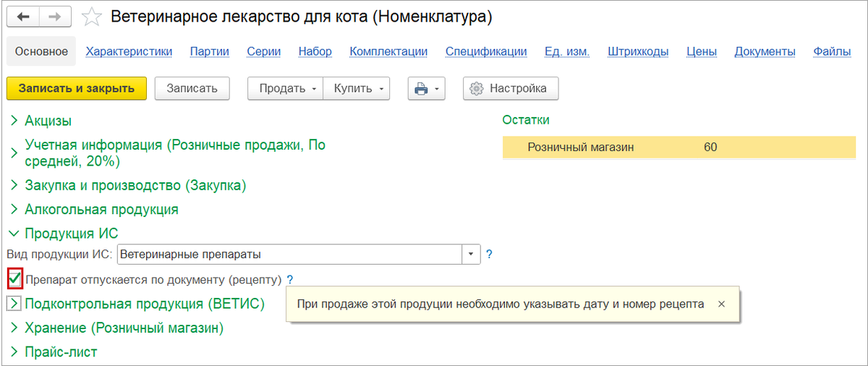Click the Записать button
868x366 pixels.
click(192, 89)
